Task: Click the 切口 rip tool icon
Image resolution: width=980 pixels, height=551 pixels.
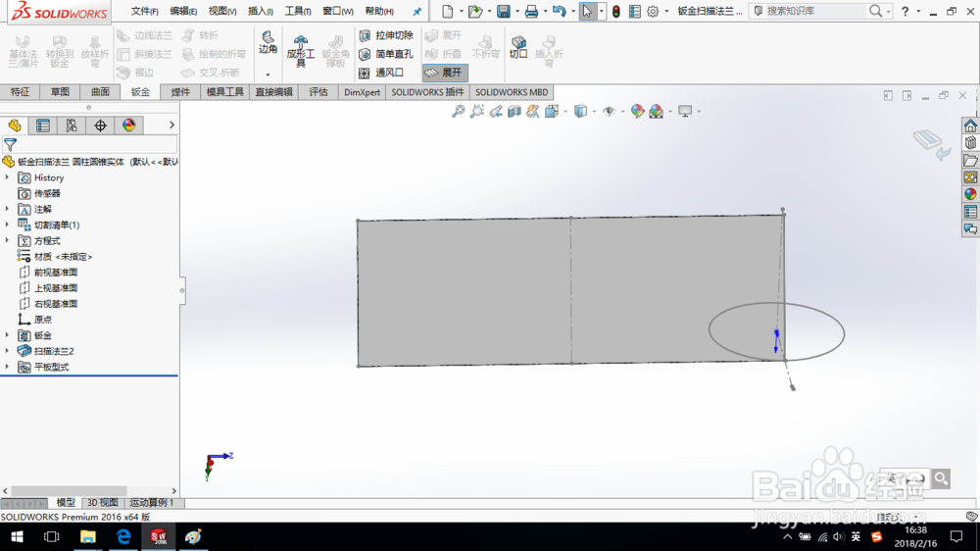Action: pos(518,47)
